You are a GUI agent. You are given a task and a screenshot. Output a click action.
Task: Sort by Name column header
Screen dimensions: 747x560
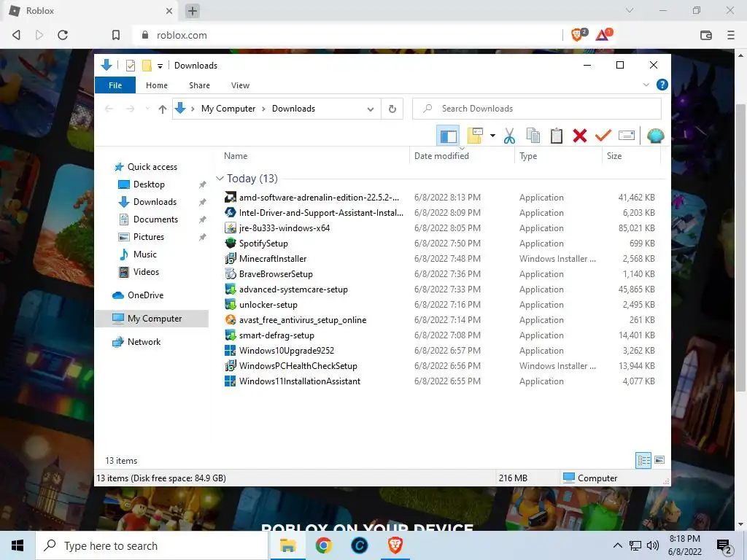click(236, 156)
